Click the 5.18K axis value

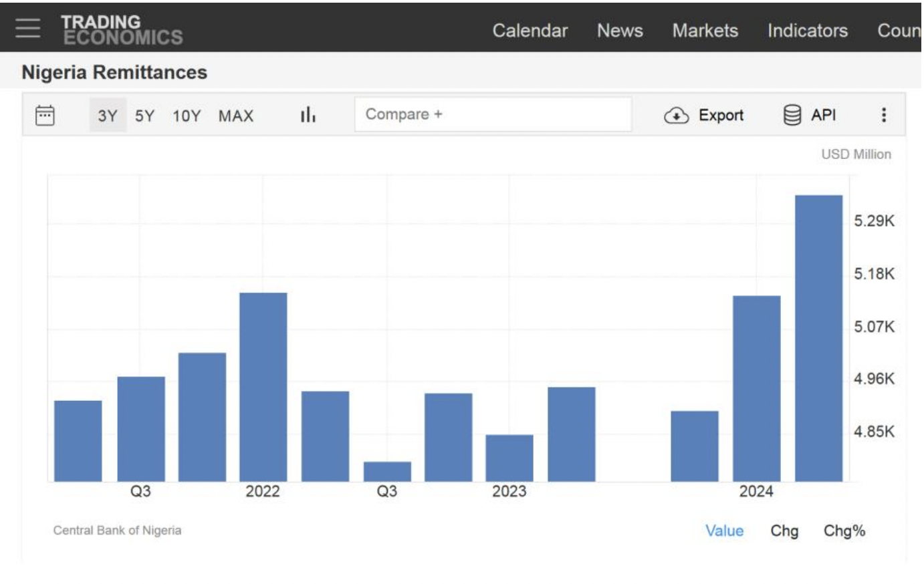[874, 274]
